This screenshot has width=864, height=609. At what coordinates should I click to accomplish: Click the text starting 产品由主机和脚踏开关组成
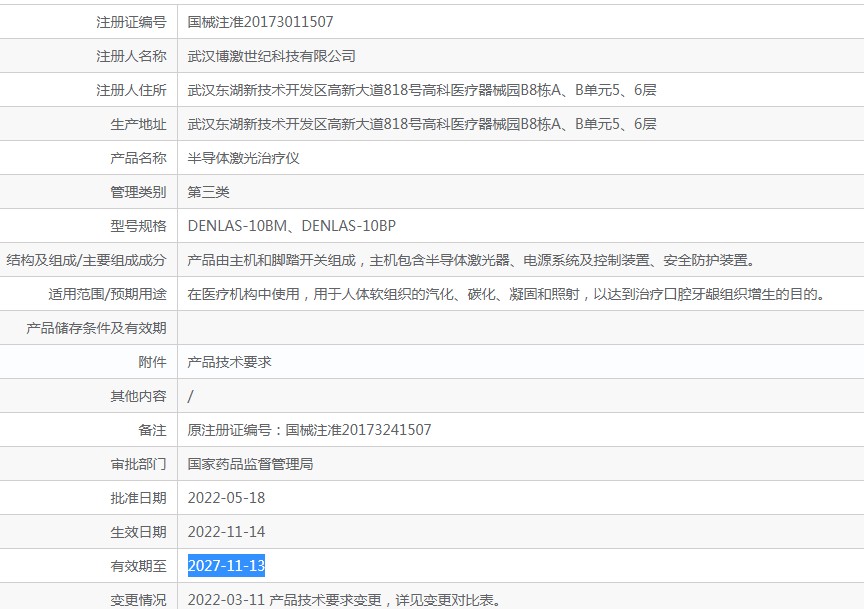tap(471, 260)
